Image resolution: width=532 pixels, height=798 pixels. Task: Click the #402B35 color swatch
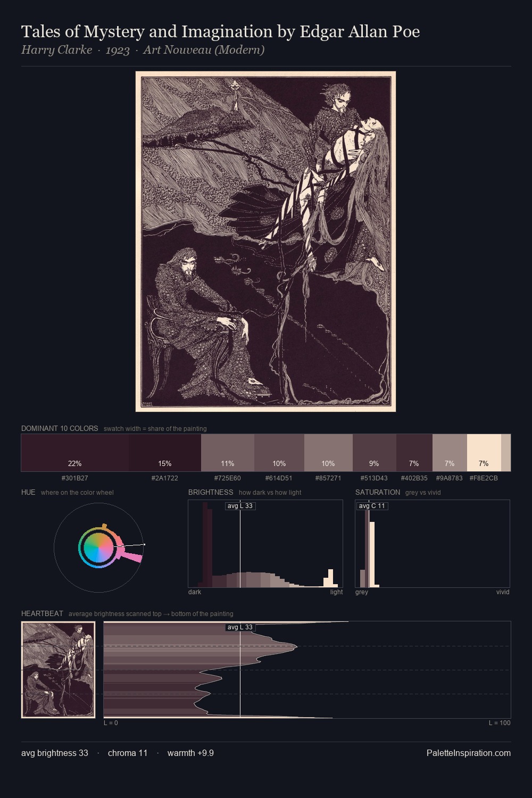[x=414, y=453]
